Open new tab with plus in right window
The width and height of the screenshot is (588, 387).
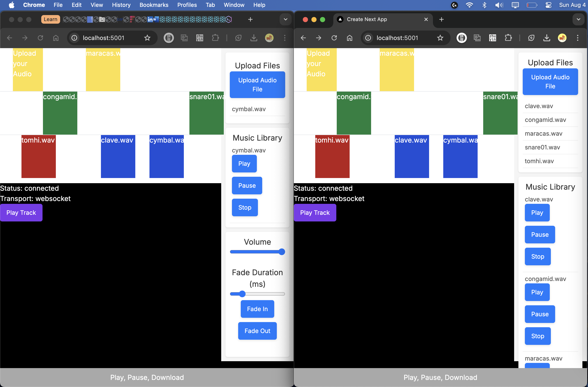[x=442, y=19]
